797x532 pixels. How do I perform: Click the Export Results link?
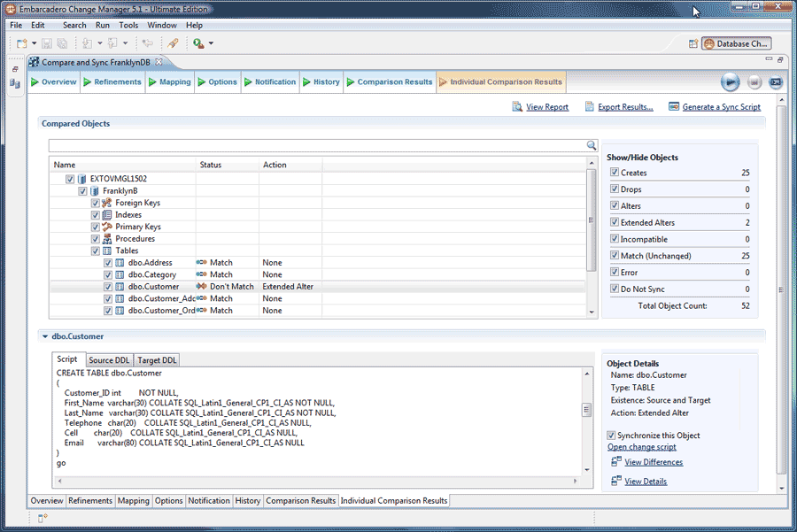(x=625, y=107)
